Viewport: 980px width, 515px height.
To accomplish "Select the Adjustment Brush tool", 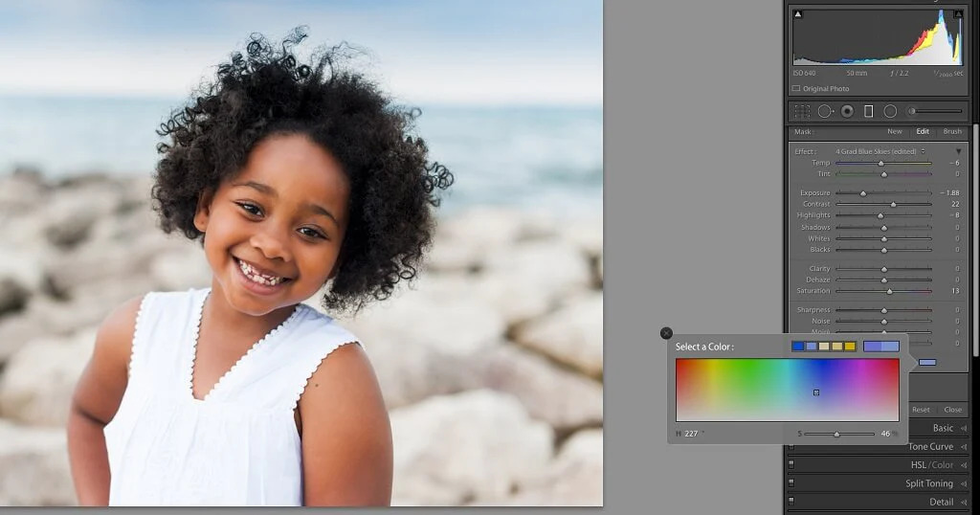I will point(936,111).
